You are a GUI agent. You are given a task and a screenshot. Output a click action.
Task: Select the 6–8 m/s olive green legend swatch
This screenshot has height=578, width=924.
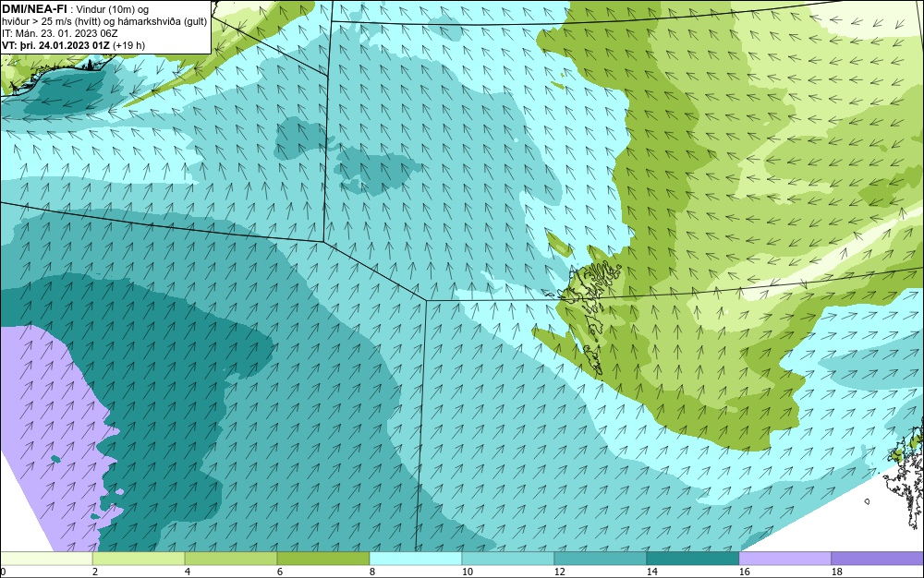tap(323, 559)
